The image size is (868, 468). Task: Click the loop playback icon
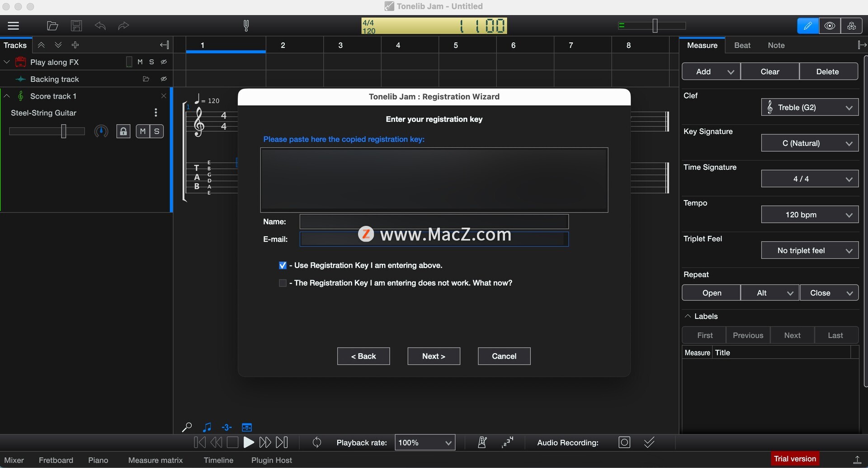[x=317, y=443]
